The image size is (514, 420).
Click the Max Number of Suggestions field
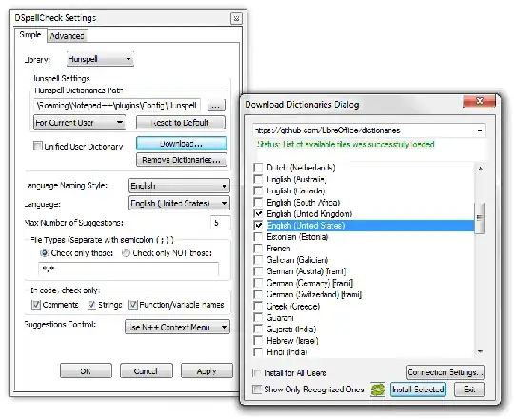[x=220, y=223]
